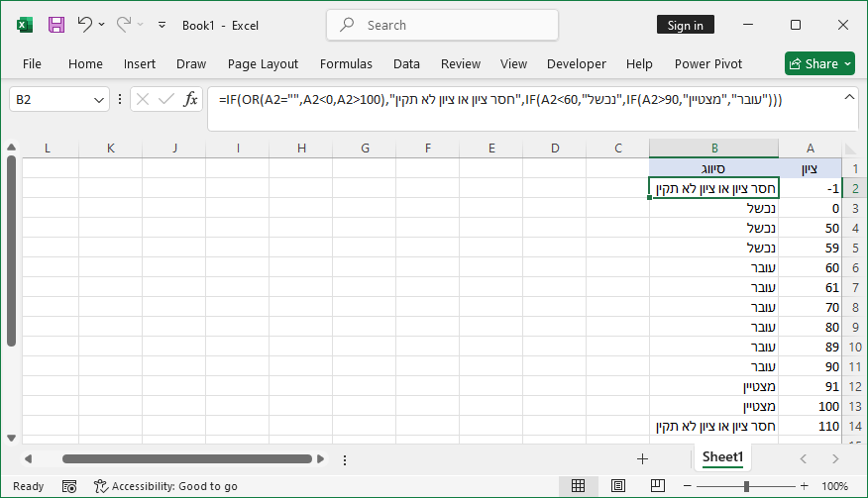
Task: Click the Macro recording icon in status bar
Action: (69, 486)
